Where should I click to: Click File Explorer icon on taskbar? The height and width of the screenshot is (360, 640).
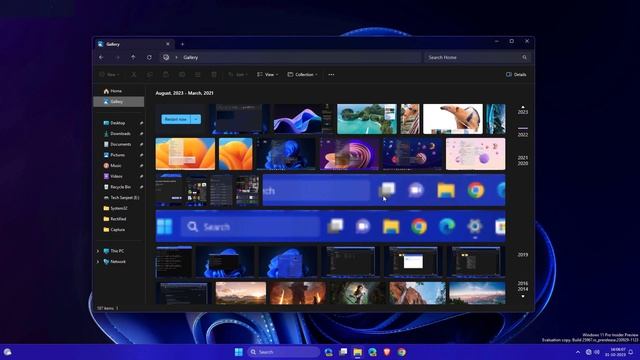pos(358,352)
